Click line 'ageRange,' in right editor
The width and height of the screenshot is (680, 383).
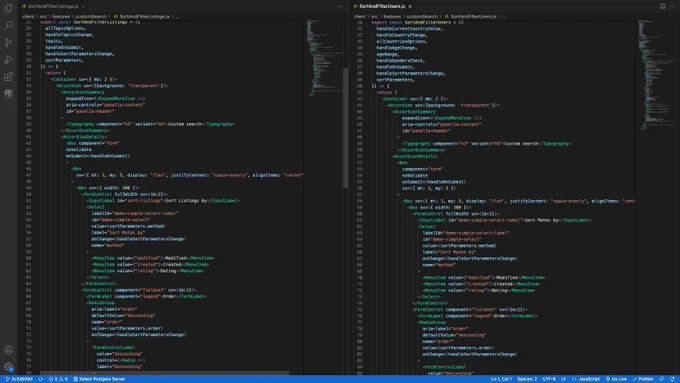388,54
